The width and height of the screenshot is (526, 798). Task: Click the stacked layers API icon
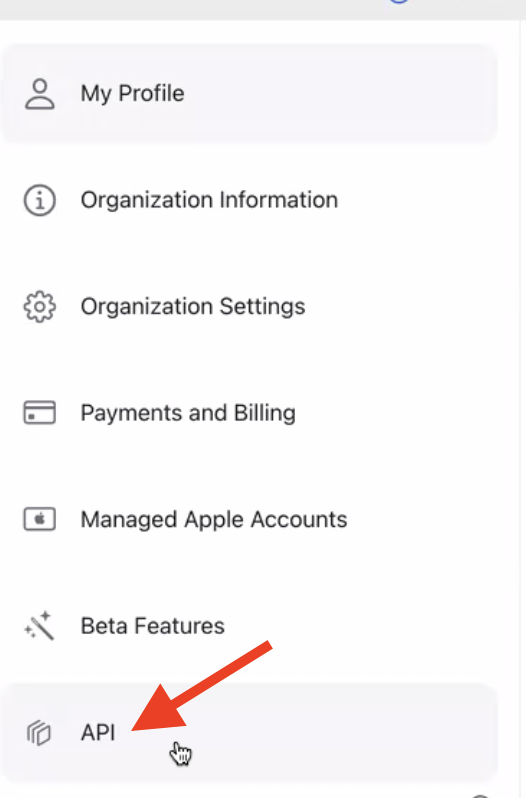click(x=39, y=733)
